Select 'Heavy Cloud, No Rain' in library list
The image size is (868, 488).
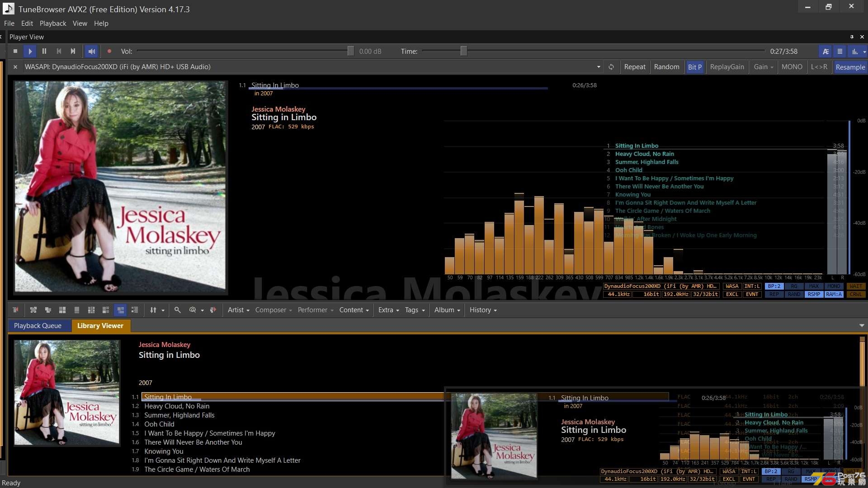[177, 406]
